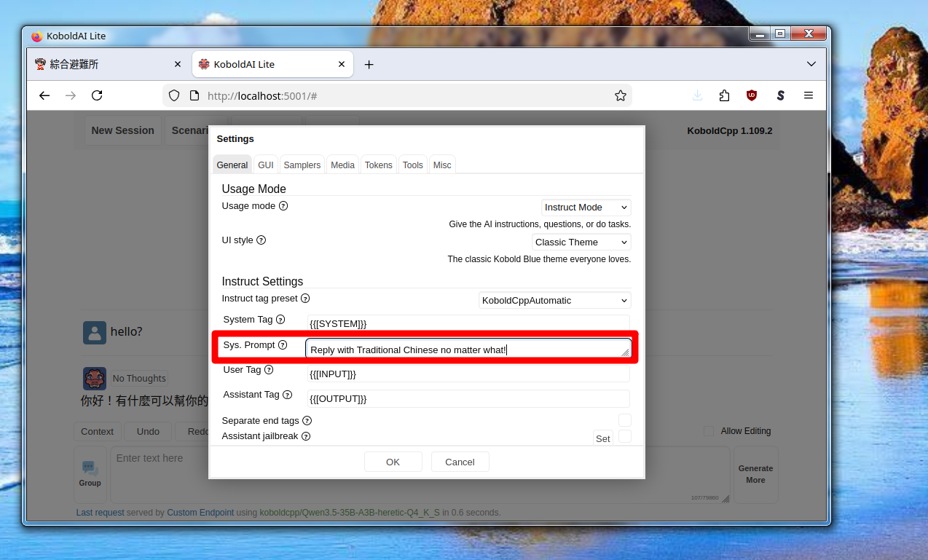Open the Usage mode dropdown
The width and height of the screenshot is (928, 560).
[586, 208]
